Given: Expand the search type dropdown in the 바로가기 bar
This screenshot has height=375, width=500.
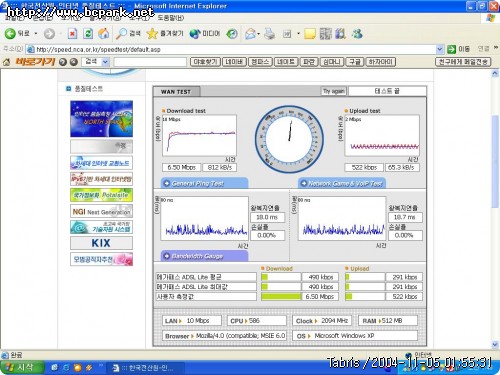Looking at the screenshot, I should coord(105,62).
